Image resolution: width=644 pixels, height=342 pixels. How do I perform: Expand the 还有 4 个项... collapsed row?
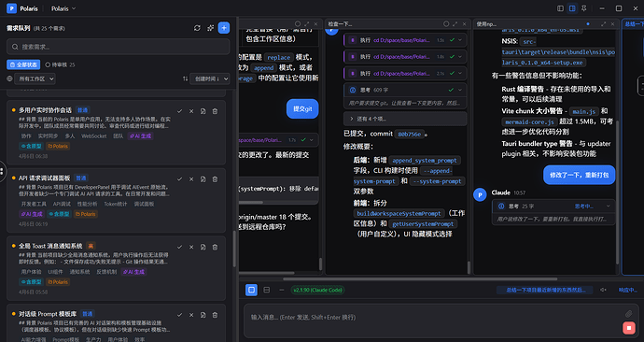click(405, 119)
